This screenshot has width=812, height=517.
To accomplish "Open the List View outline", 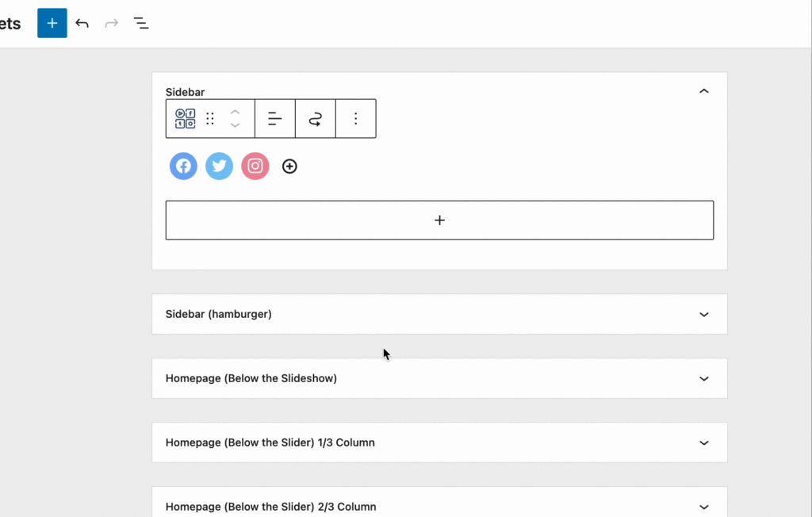I will 141,23.
